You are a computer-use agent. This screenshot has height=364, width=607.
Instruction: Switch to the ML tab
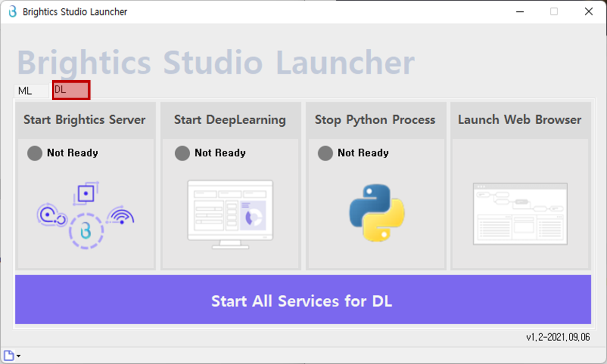pos(31,90)
